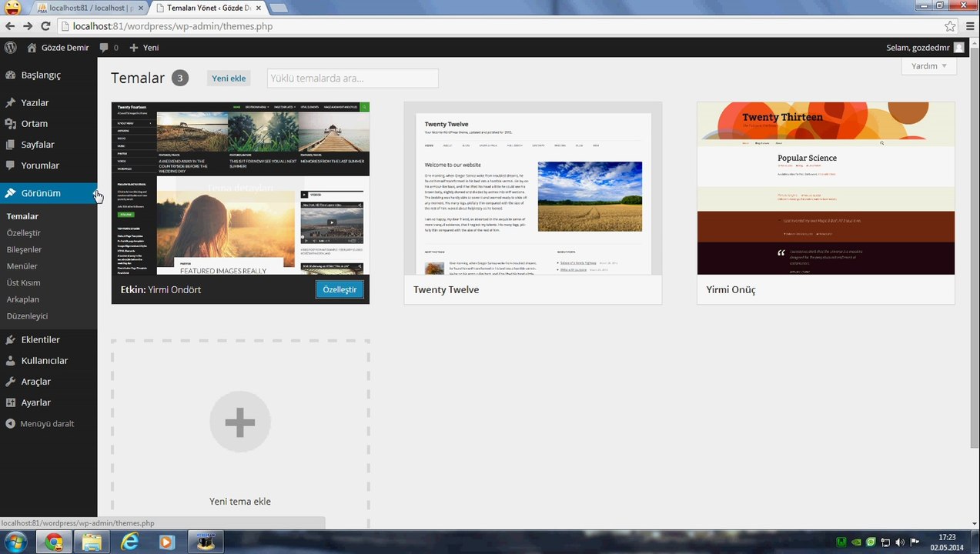Click the user avatar in admin bar
980x554 pixels.
pos(958,48)
